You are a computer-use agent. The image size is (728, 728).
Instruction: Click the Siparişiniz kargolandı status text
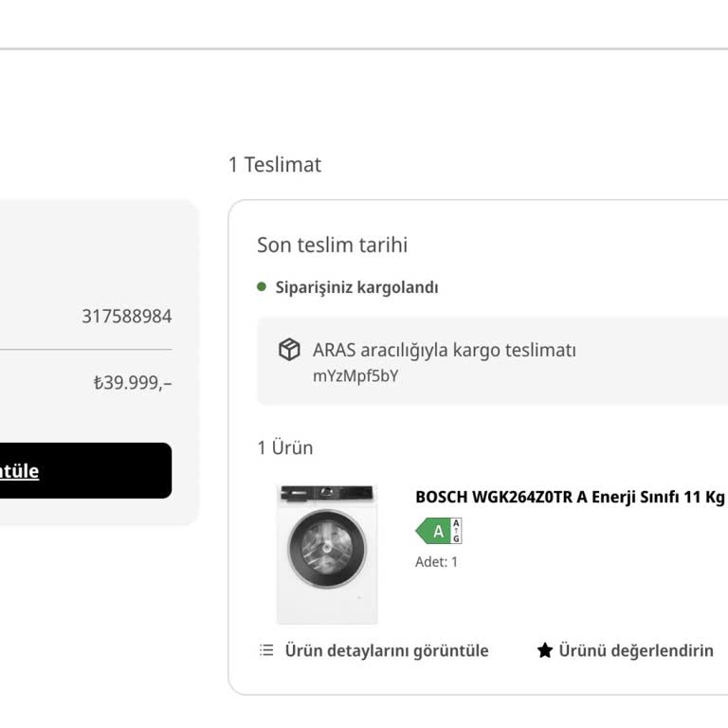pyautogui.click(x=356, y=287)
